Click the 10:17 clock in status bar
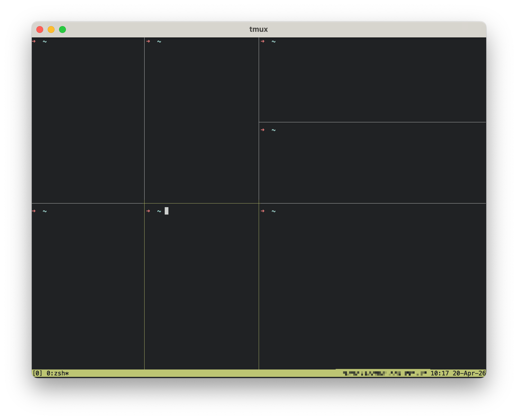 440,373
